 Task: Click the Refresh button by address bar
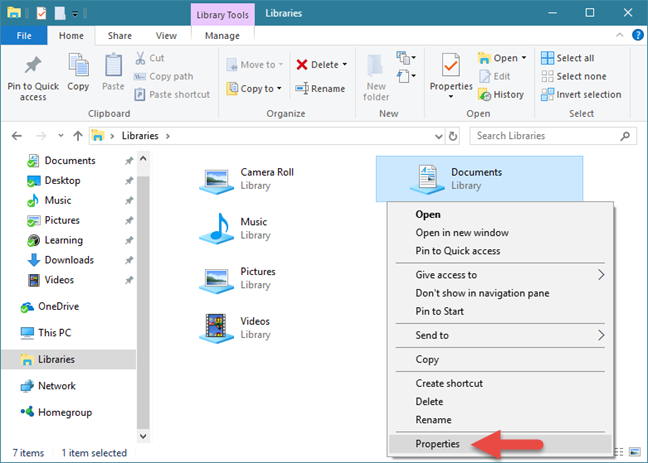pos(453,136)
